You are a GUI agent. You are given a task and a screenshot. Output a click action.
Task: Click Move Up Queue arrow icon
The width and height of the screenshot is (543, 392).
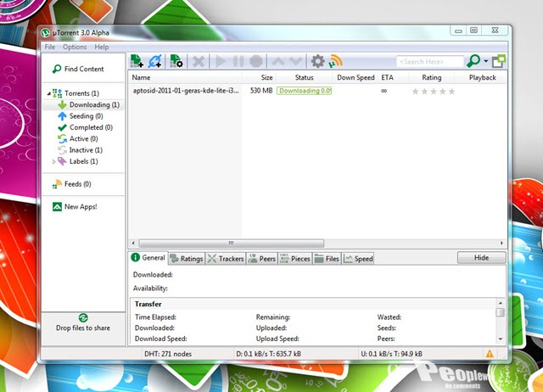tap(278, 62)
